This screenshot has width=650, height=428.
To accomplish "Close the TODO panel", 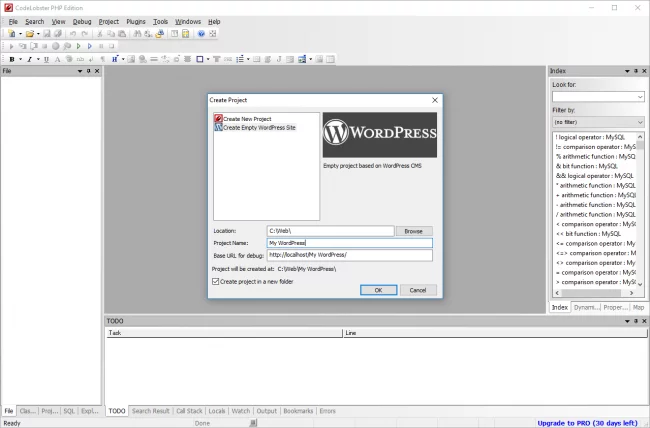I will (644, 321).
